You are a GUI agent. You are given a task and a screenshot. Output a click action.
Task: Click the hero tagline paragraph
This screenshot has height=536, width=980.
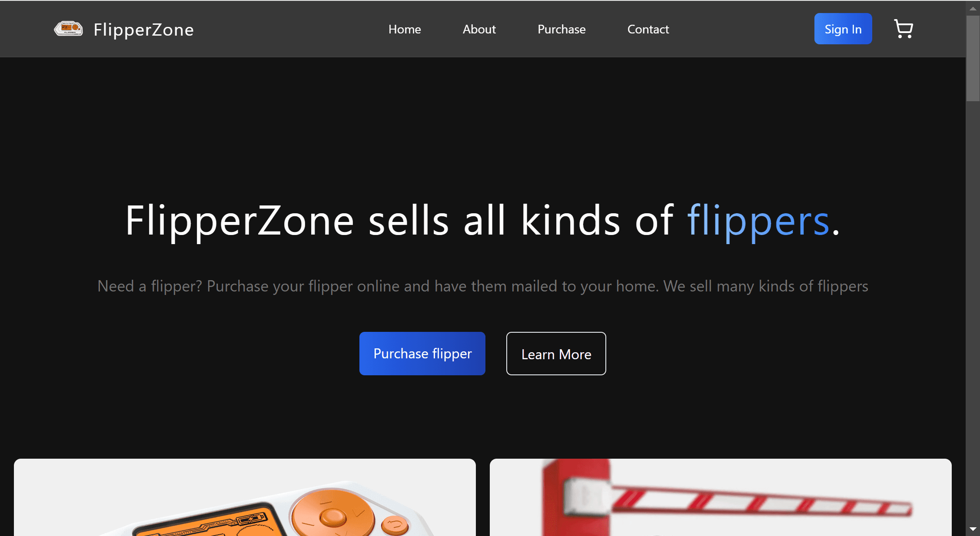click(x=482, y=286)
